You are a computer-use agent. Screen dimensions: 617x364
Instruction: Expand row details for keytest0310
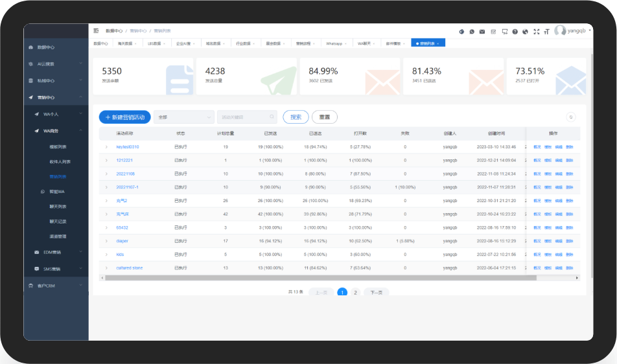pos(106,147)
